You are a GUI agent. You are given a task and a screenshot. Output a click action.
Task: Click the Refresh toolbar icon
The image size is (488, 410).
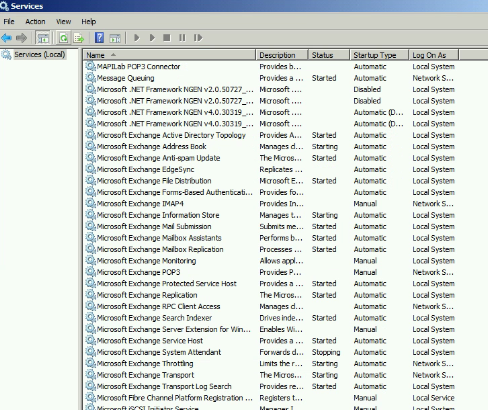(x=63, y=38)
